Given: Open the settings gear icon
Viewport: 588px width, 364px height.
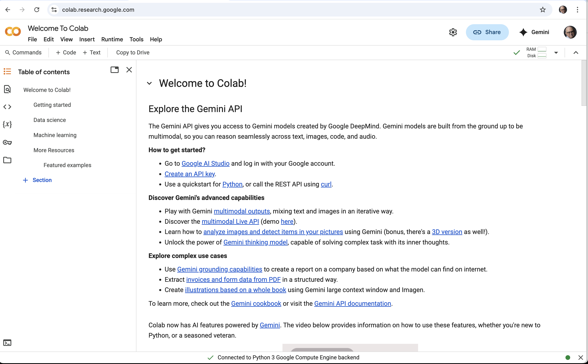Looking at the screenshot, I should click(453, 32).
